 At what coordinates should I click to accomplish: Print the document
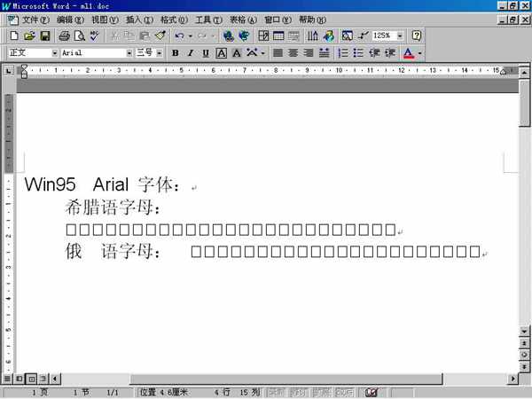click(64, 35)
